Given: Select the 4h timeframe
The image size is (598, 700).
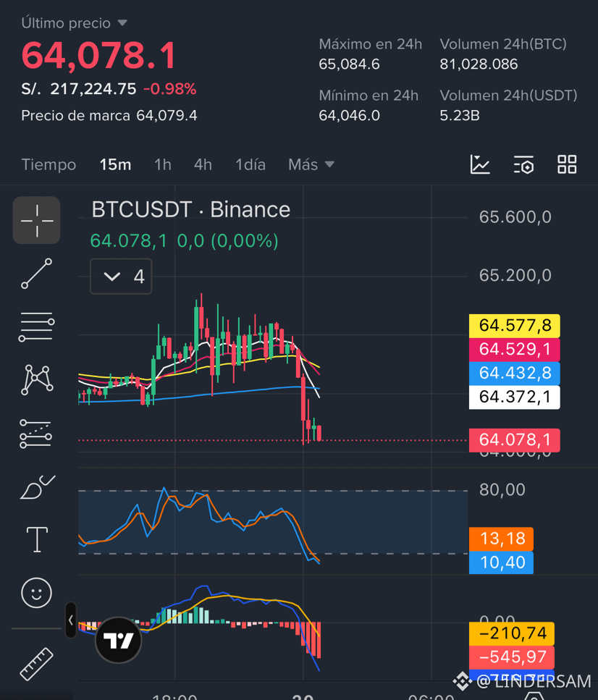Looking at the screenshot, I should pyautogui.click(x=203, y=165).
